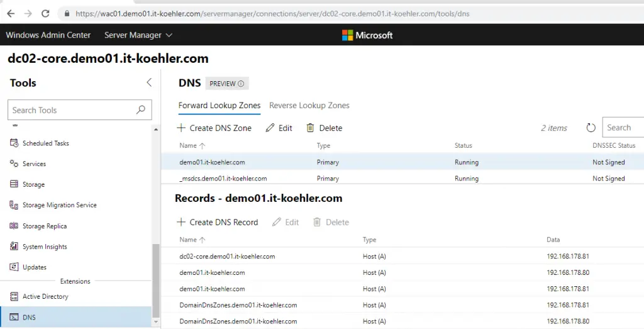Open Active Directory extension

point(45,297)
